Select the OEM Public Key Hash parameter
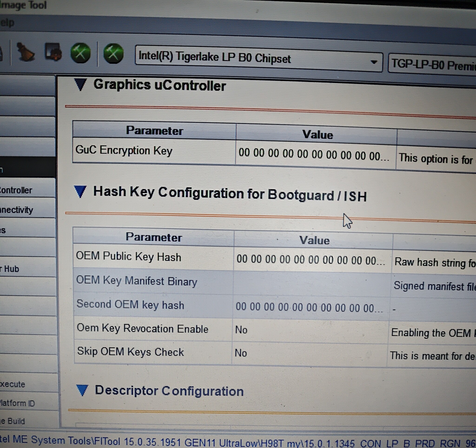 (x=153, y=257)
